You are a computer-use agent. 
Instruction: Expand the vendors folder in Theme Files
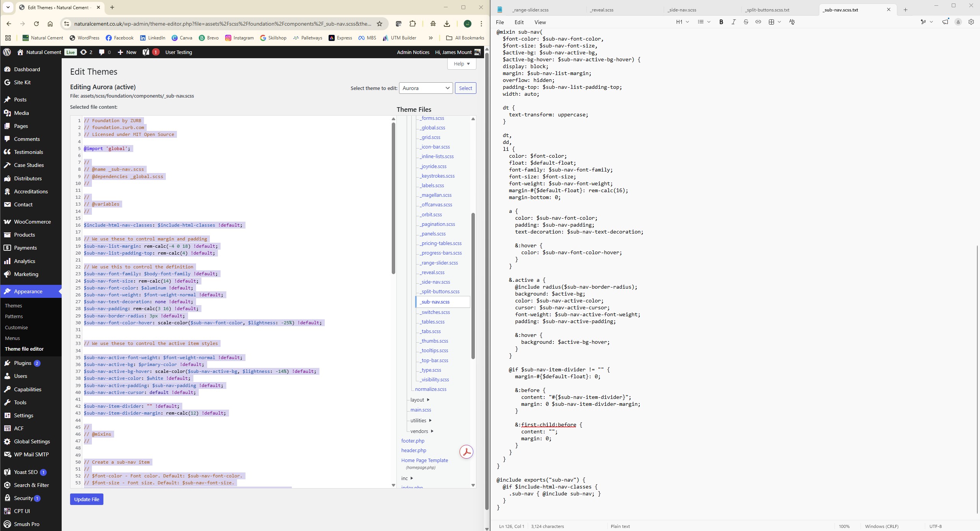coord(422,431)
